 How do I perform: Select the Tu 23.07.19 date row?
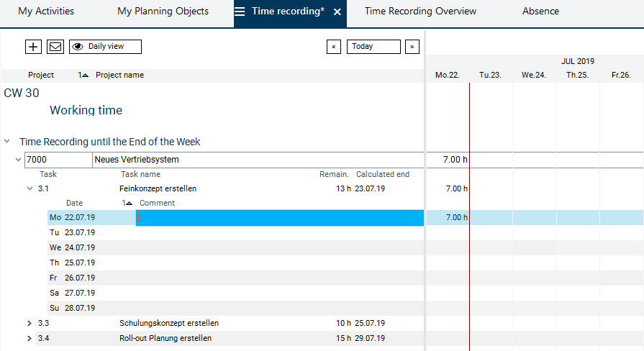pos(79,233)
